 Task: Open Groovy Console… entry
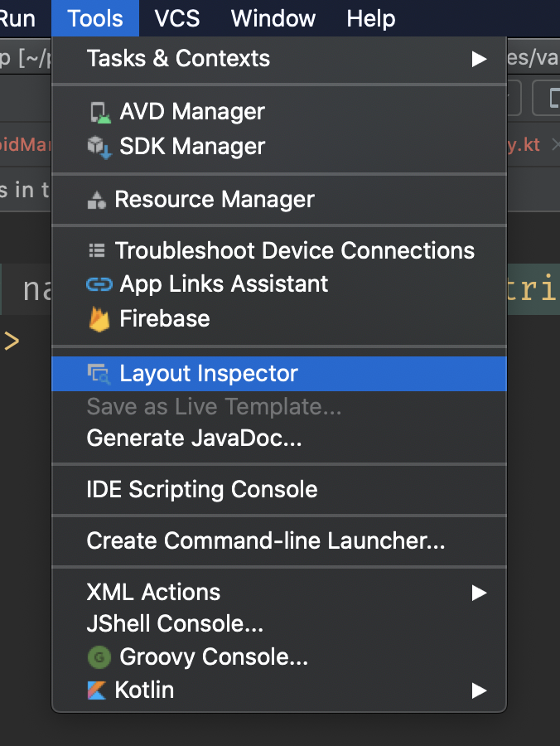(x=279, y=657)
